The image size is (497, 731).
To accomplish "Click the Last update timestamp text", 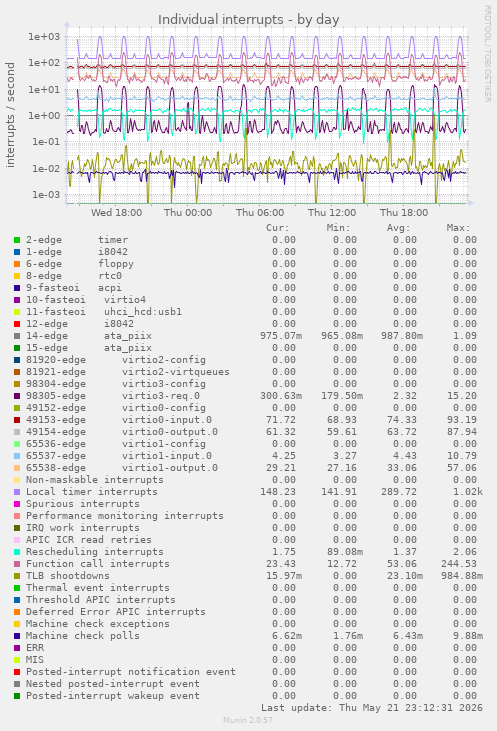I will (x=372, y=708).
